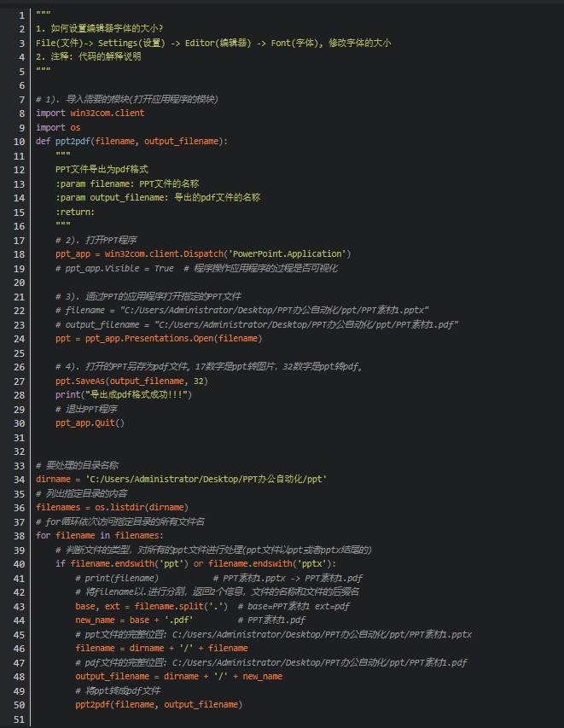Screen dimensions: 564x728
Task: Click the 'import win32com.client' statement
Action: click(90, 113)
